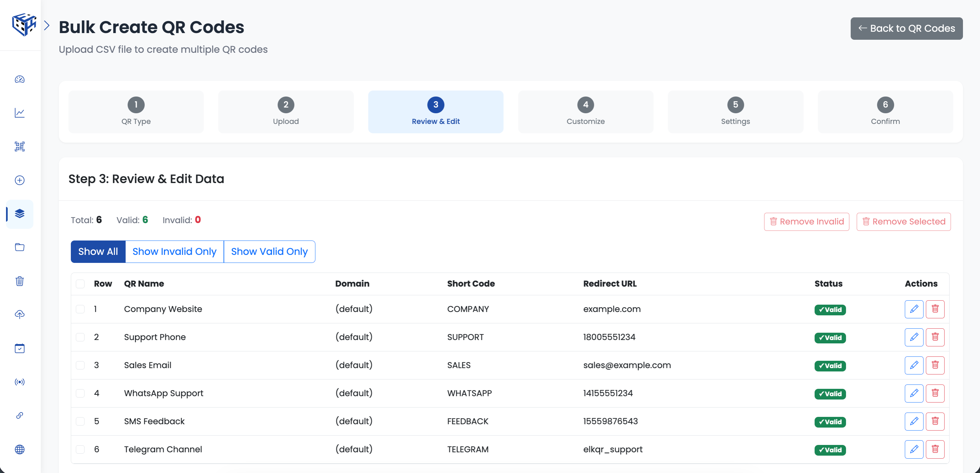Delete the Telegram Channel row
980x473 pixels.
pos(935,449)
